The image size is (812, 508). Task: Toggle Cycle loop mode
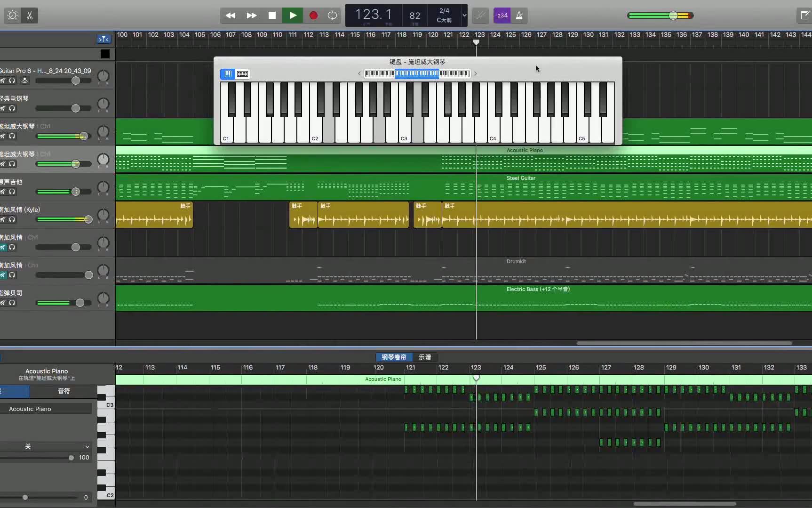332,16
